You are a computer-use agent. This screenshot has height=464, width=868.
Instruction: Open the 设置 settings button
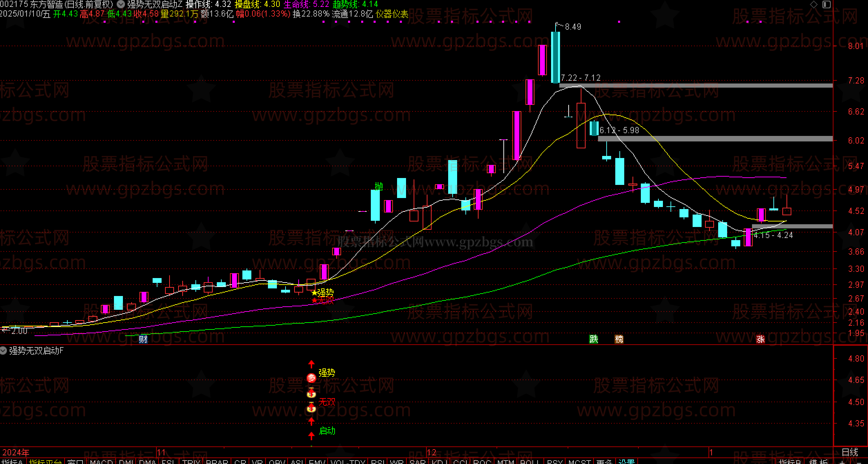626,462
